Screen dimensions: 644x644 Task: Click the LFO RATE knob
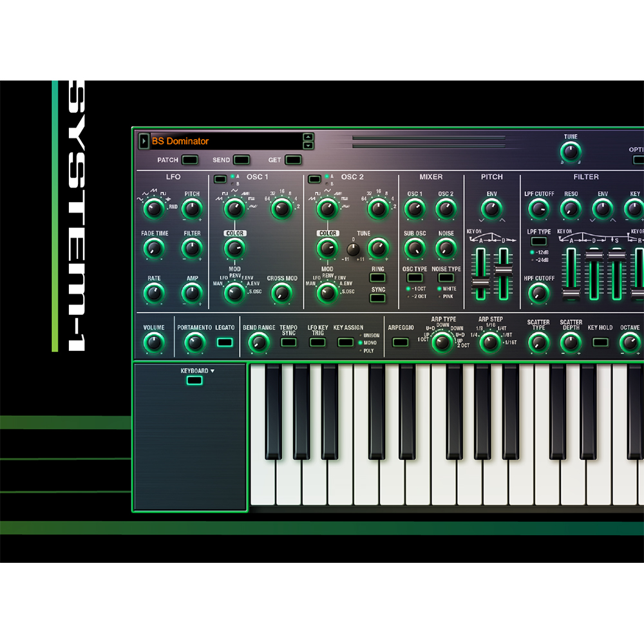(x=154, y=293)
